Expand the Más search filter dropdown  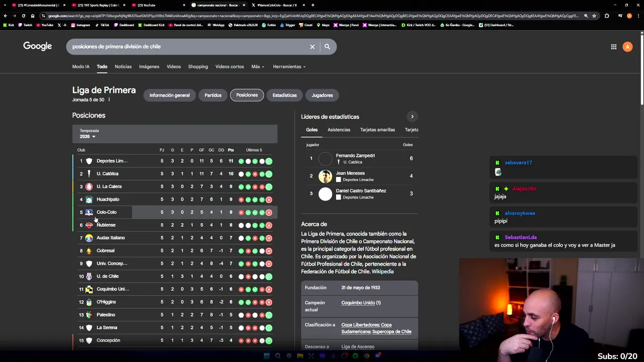(258, 66)
